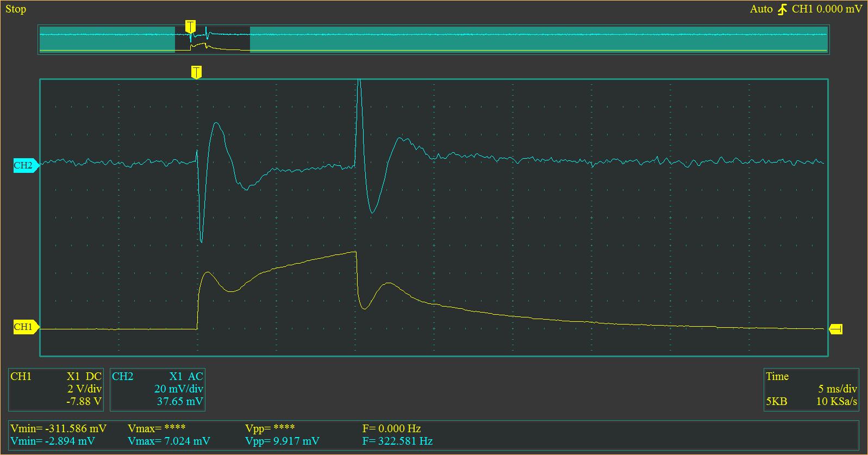This screenshot has height=455, width=868.
Task: Click the CH2 20 mV/div scale value
Action: pos(178,389)
